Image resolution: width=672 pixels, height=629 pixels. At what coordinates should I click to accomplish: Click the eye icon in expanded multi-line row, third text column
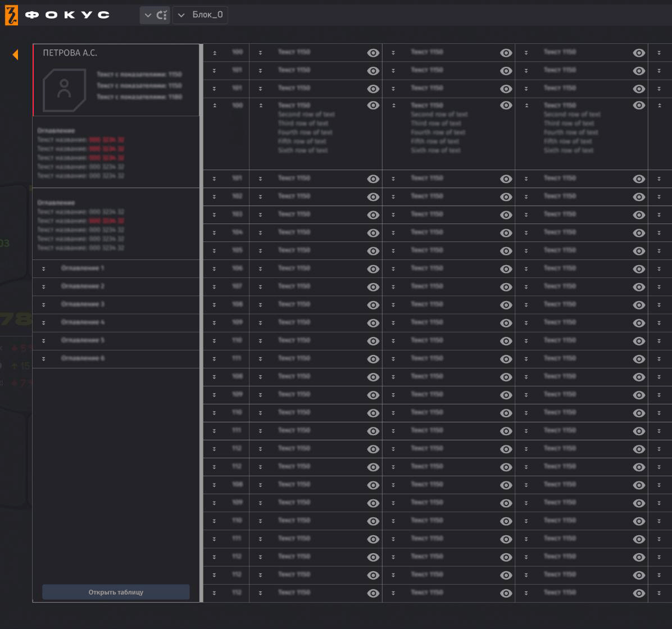click(639, 105)
